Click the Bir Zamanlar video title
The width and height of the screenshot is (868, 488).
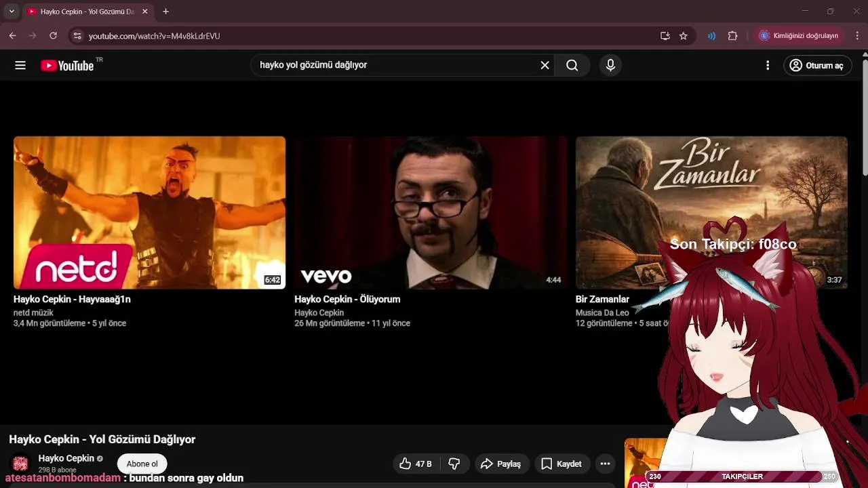(x=602, y=299)
